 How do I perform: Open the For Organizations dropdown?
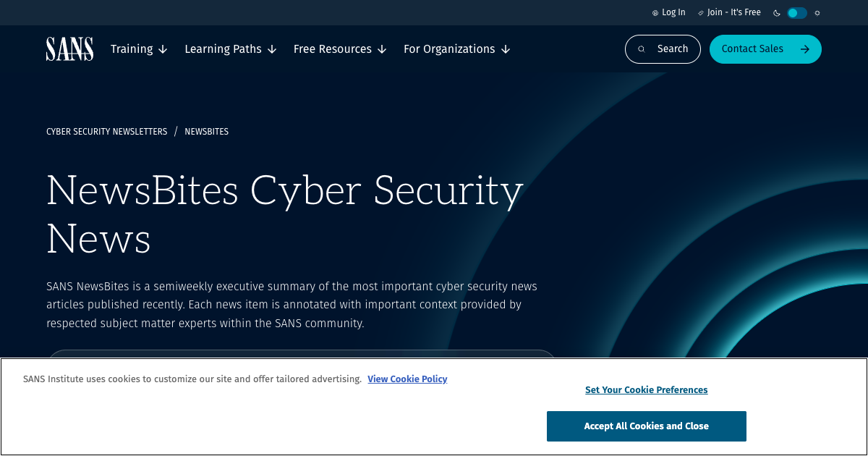click(x=457, y=49)
